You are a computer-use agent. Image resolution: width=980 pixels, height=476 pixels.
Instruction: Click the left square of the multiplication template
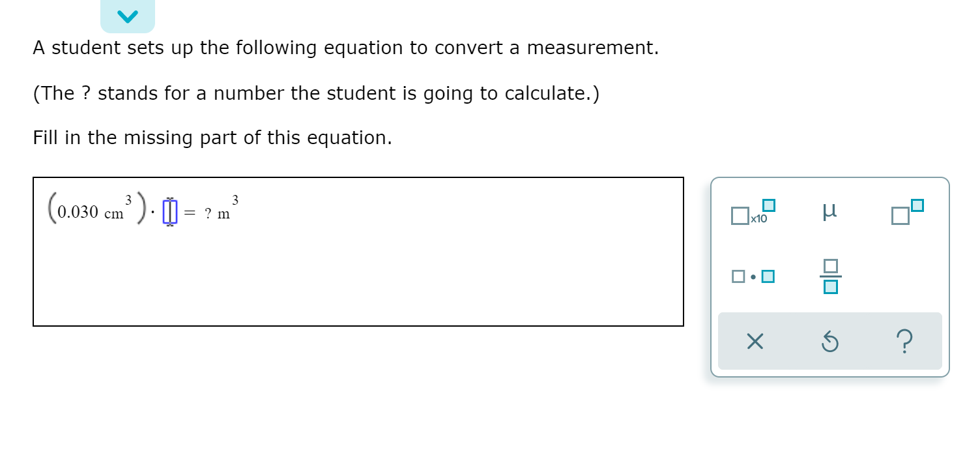740,276
